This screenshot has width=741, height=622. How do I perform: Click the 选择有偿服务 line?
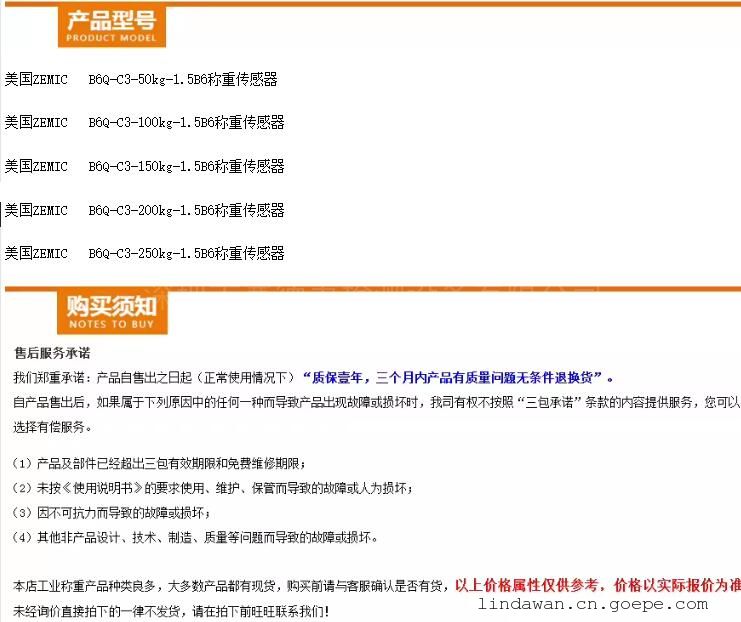pyautogui.click(x=53, y=427)
